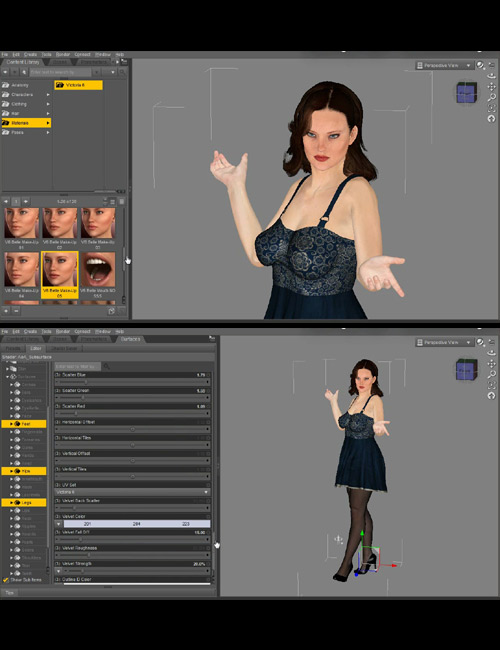Click orbit camera icon in Surfaces viewport
The image size is (500, 650).
491,353
